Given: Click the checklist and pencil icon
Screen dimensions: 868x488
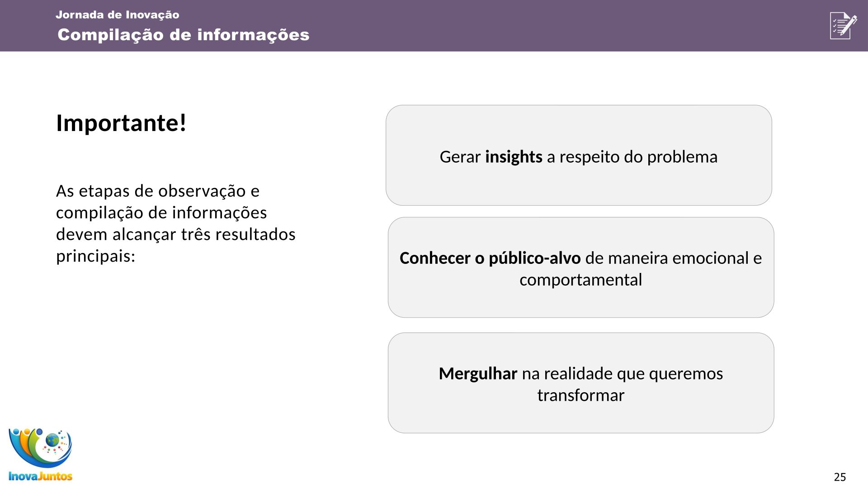Looking at the screenshot, I should pos(843,26).
